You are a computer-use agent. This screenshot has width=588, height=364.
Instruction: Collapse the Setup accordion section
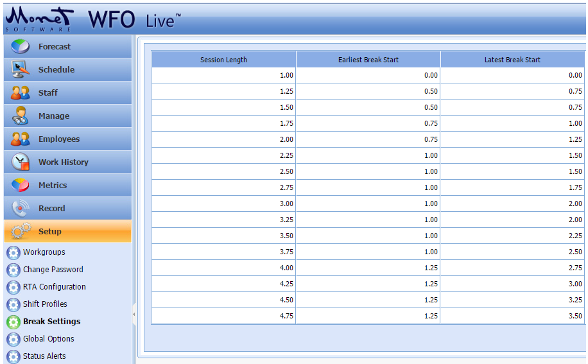tap(50, 232)
